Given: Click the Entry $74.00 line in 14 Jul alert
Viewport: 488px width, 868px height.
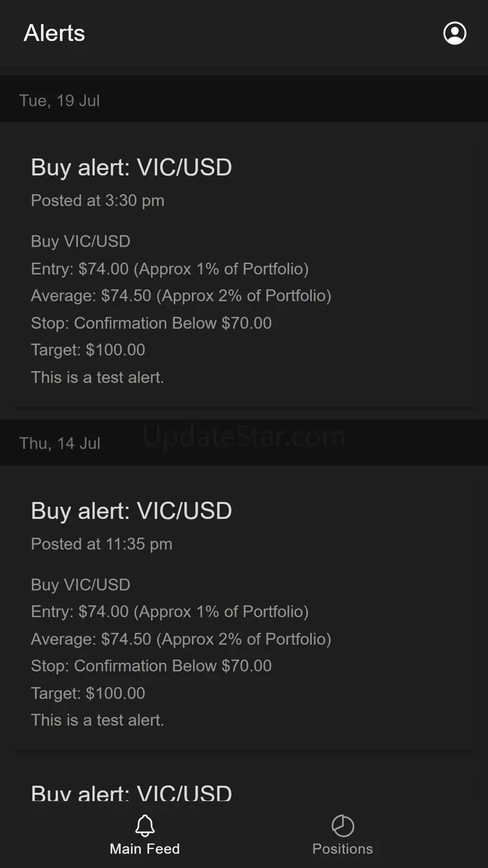Looking at the screenshot, I should pyautogui.click(x=170, y=611).
